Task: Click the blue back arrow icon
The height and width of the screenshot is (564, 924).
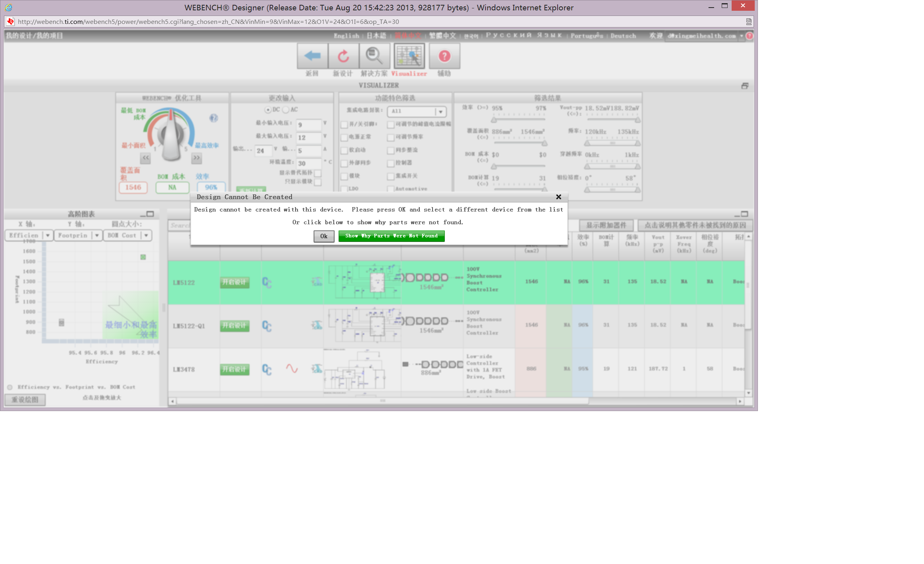Action: [313, 56]
